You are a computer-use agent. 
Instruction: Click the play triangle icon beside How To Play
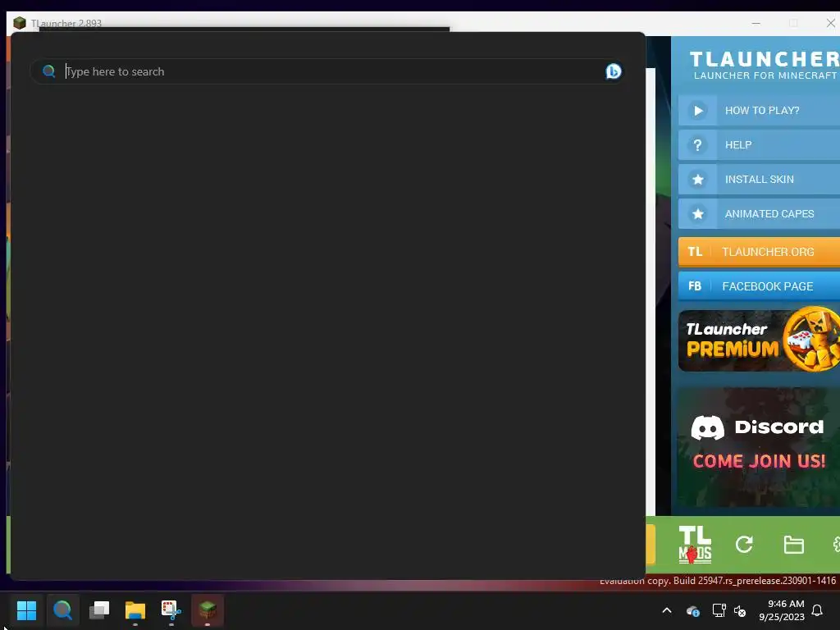coord(697,111)
